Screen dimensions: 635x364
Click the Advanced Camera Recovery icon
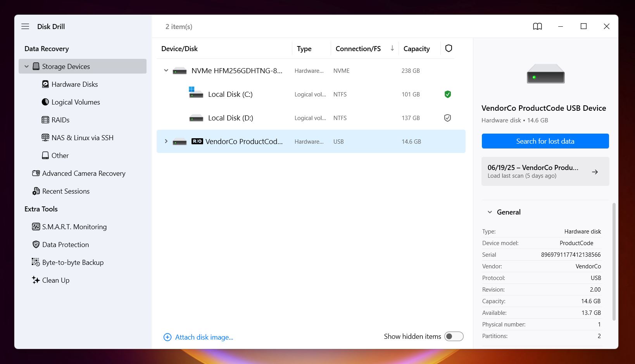pyautogui.click(x=36, y=173)
